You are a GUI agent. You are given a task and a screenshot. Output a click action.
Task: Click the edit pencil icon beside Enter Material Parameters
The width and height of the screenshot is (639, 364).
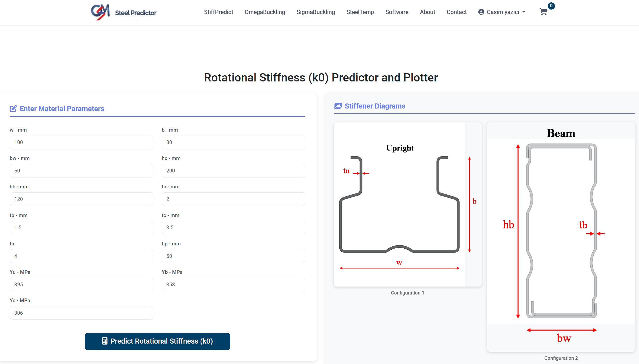point(13,109)
